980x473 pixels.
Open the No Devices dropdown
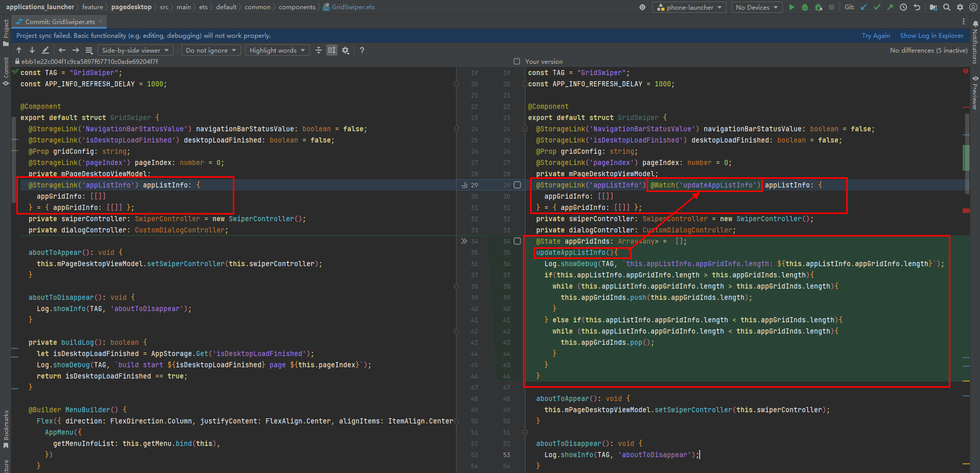(x=756, y=7)
